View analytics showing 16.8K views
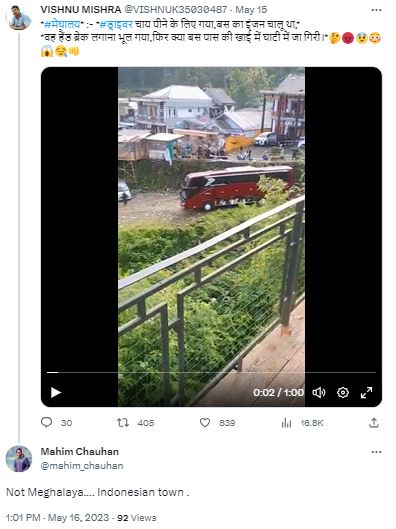 coord(286,423)
